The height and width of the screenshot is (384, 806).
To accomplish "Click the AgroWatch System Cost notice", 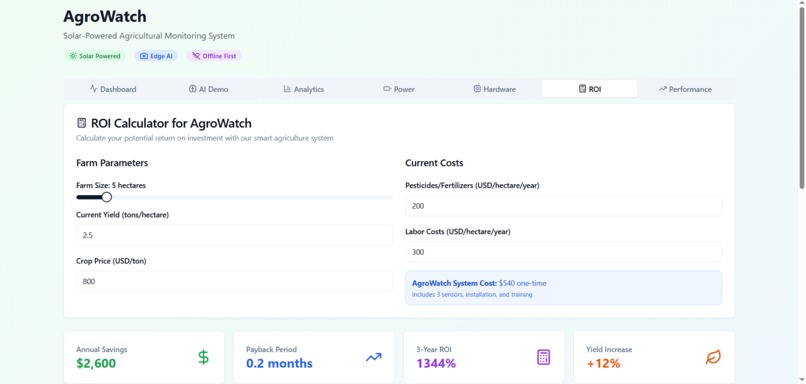I will pyautogui.click(x=563, y=288).
